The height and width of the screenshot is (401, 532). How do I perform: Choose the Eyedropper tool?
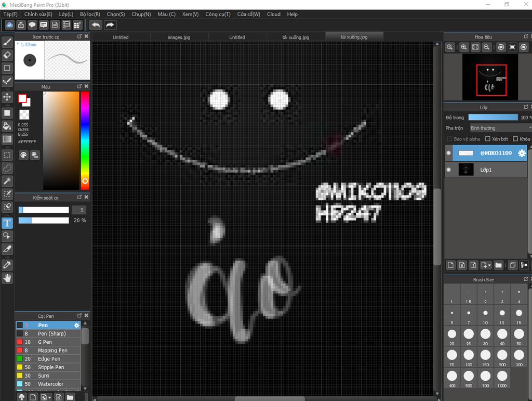[x=7, y=265]
